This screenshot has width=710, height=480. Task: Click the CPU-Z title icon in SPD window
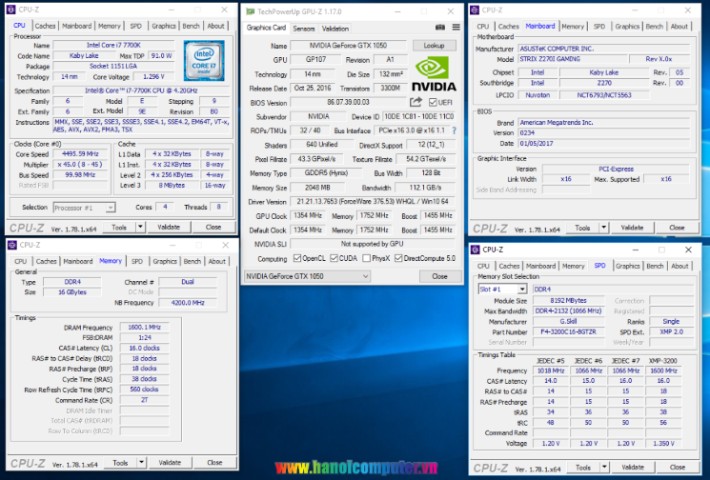475,250
